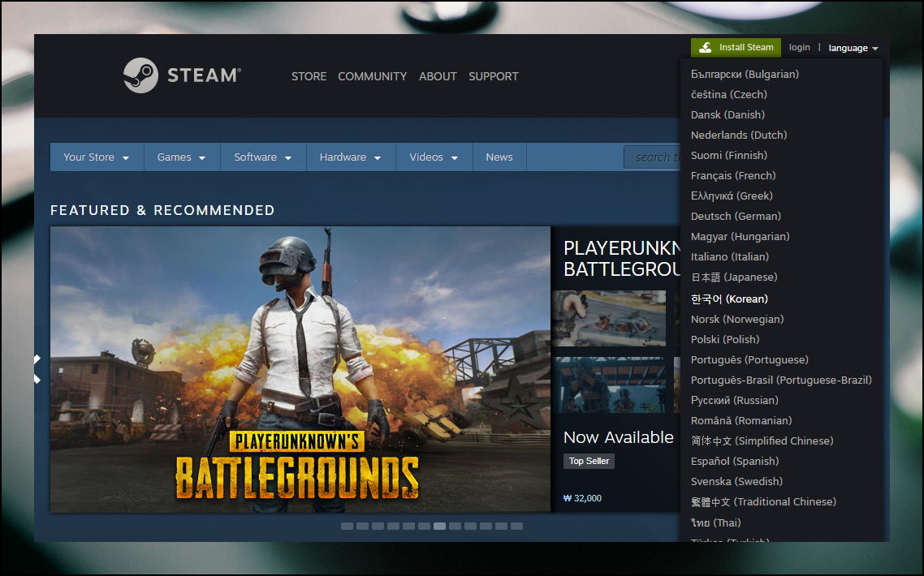Switch to ไทย (Thai)
Viewport: 924px width, 576px height.
[716, 523]
